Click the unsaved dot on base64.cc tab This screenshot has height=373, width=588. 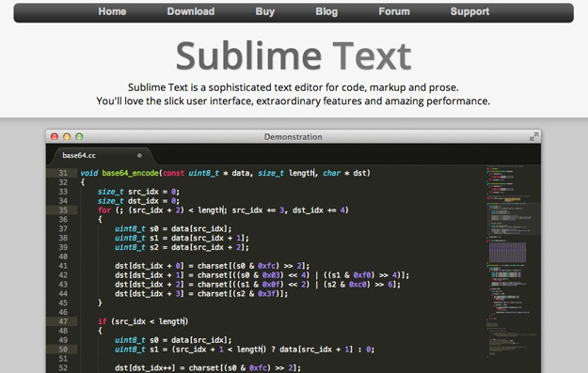click(139, 155)
